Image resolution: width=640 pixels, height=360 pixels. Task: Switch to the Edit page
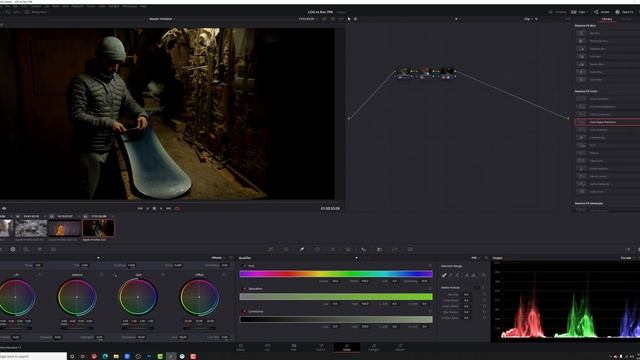(293, 347)
